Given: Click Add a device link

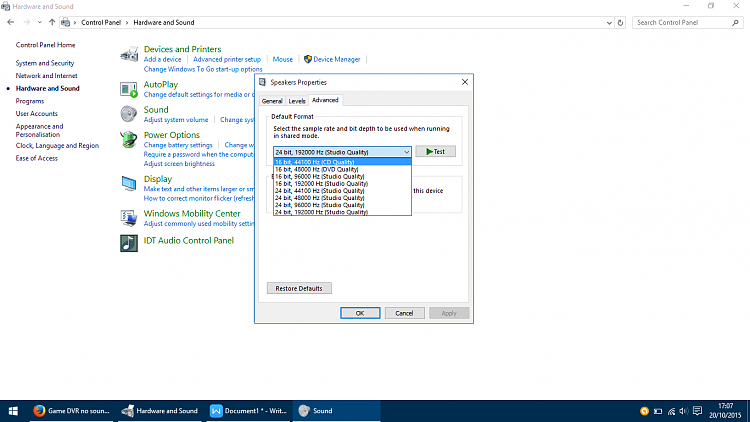Looking at the screenshot, I should coord(163,59).
